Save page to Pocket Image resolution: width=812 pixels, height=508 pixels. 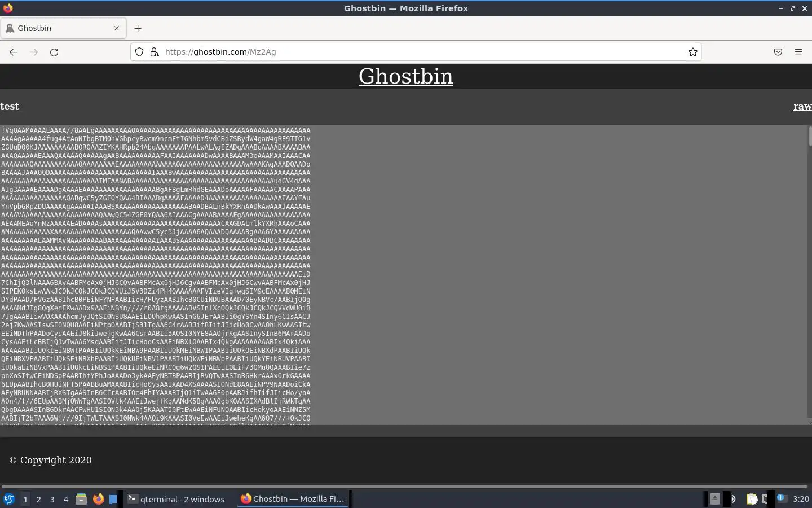(x=778, y=52)
